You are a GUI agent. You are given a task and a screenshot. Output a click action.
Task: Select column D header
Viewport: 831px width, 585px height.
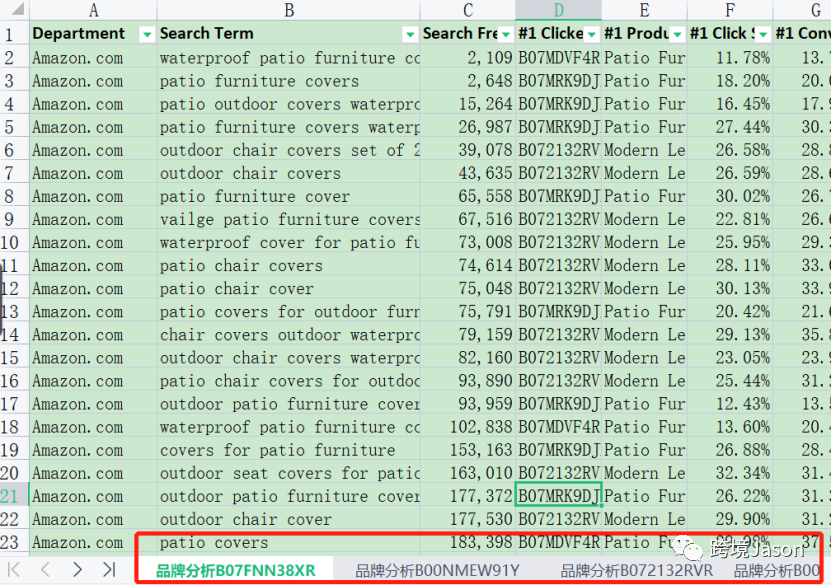[x=559, y=10]
